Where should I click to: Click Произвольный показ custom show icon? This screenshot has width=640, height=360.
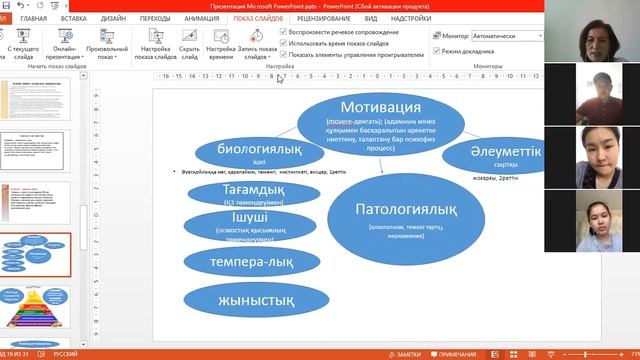pyautogui.click(x=107, y=36)
